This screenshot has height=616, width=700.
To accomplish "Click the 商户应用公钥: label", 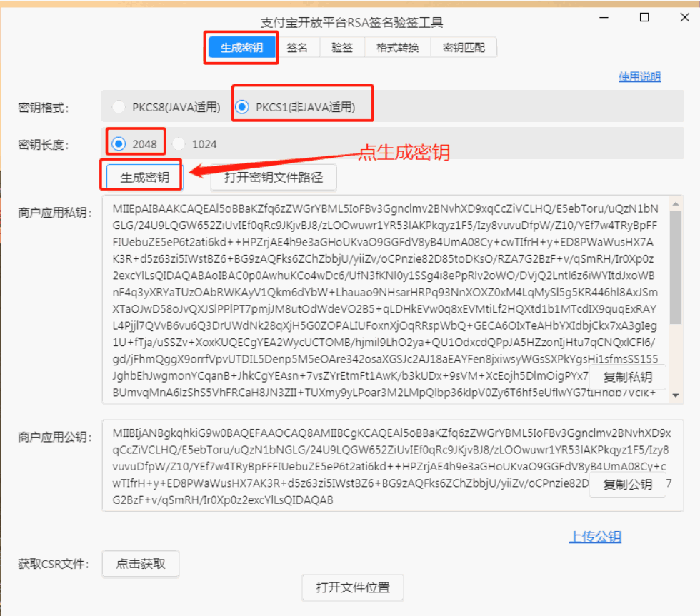I will click(x=54, y=437).
